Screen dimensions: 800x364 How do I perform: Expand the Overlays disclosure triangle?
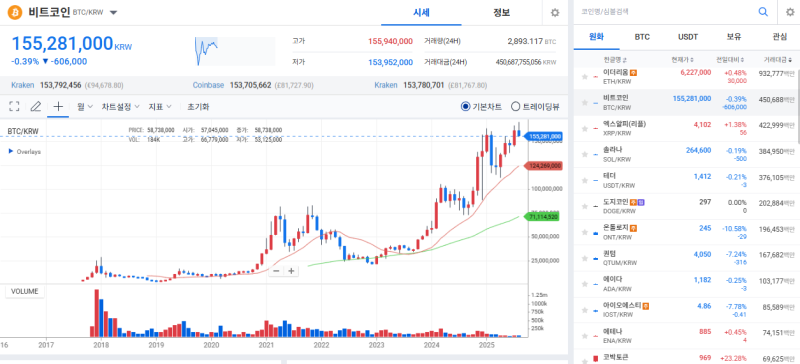pos(11,152)
